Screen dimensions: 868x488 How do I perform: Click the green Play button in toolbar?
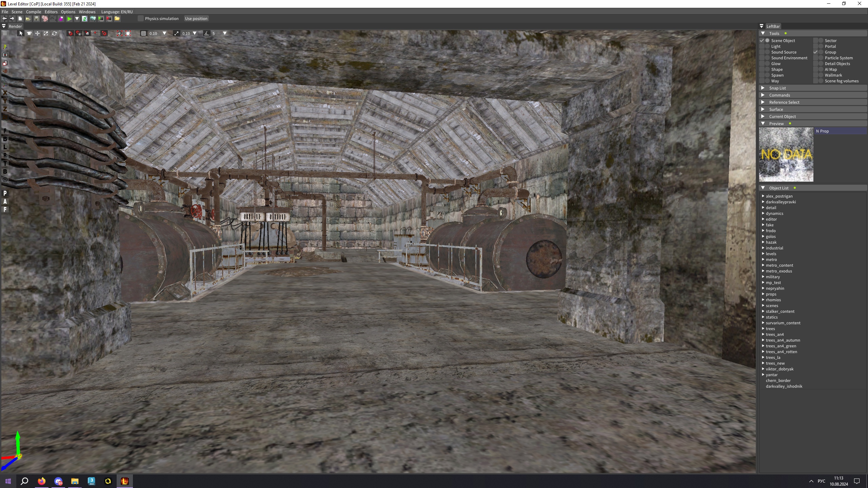[x=69, y=19]
